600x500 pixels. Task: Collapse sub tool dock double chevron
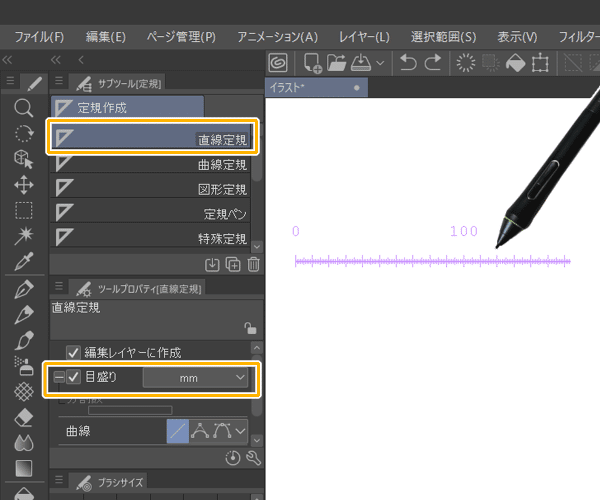[x=56, y=60]
